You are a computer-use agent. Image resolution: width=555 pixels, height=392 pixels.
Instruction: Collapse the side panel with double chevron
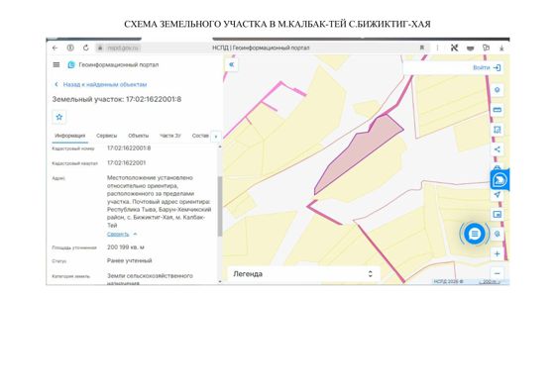(232, 64)
